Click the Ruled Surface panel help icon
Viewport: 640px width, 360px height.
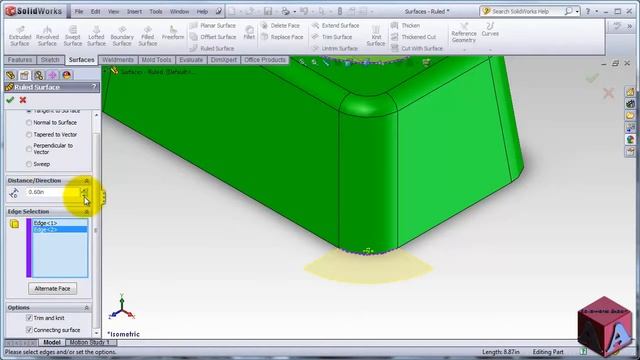point(94,87)
